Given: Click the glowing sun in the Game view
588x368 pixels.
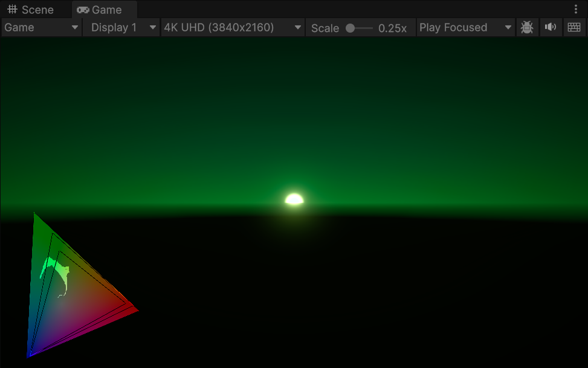Looking at the screenshot, I should [x=294, y=198].
